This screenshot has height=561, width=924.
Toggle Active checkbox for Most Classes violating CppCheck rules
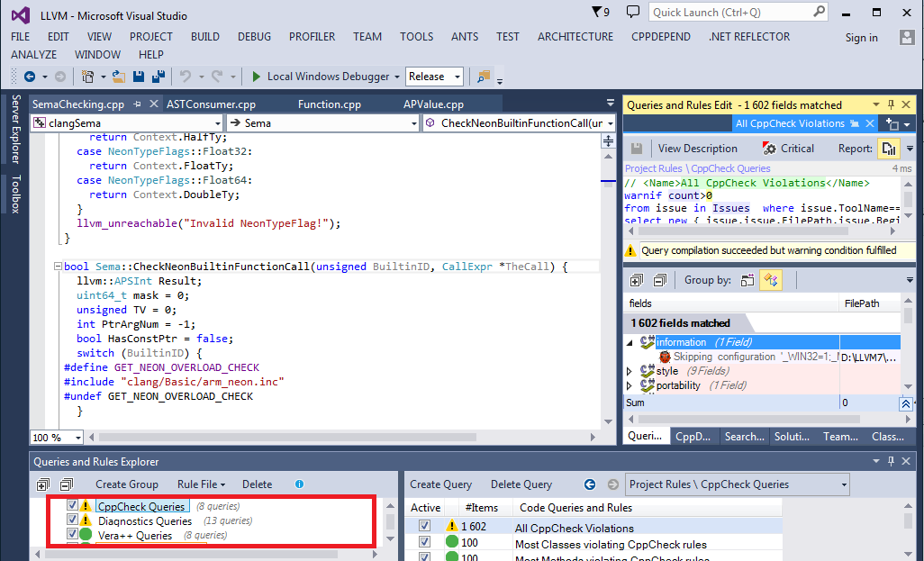tap(424, 541)
